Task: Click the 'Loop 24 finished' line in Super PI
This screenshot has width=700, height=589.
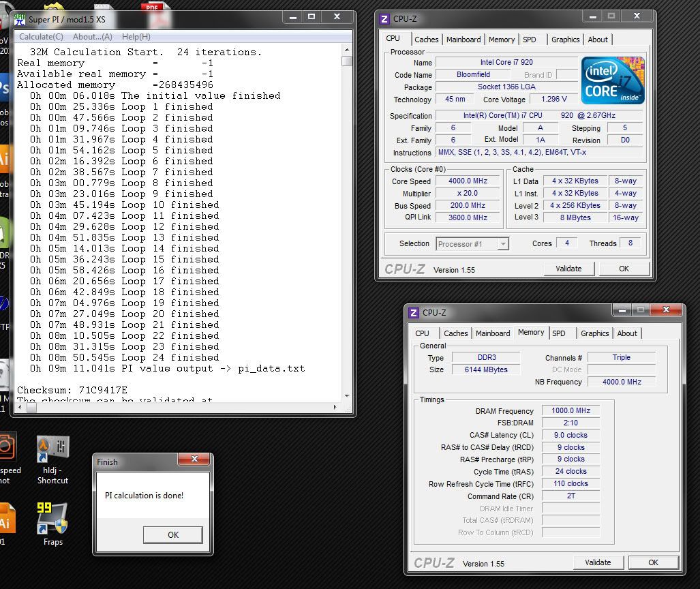Action: coord(125,358)
